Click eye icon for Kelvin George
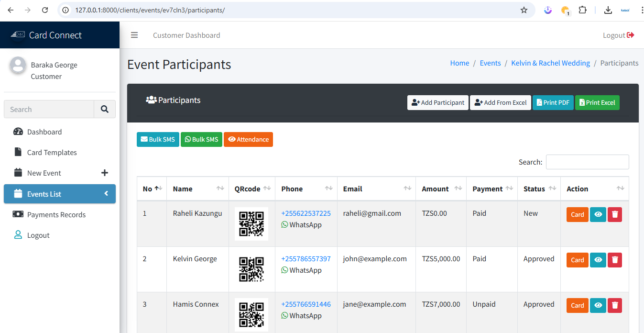 (x=598, y=260)
